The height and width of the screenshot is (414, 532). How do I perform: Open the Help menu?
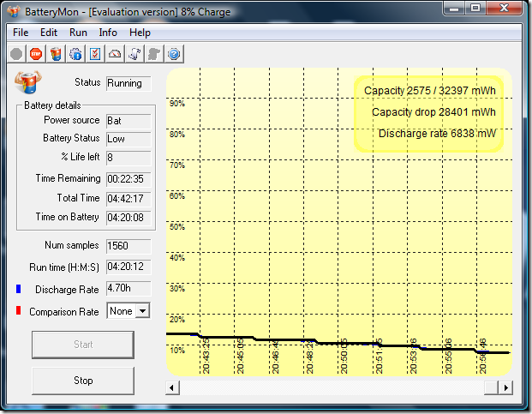(x=140, y=33)
